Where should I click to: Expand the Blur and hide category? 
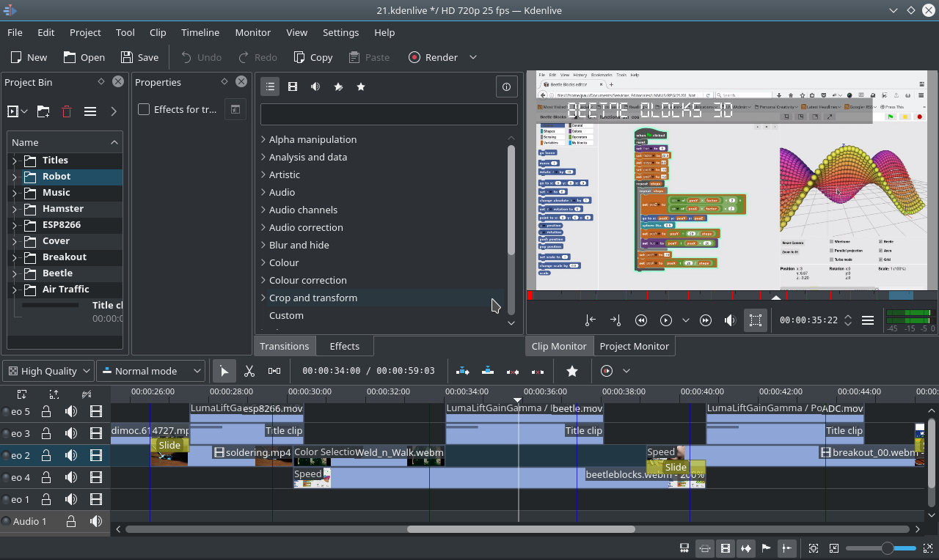[263, 245]
